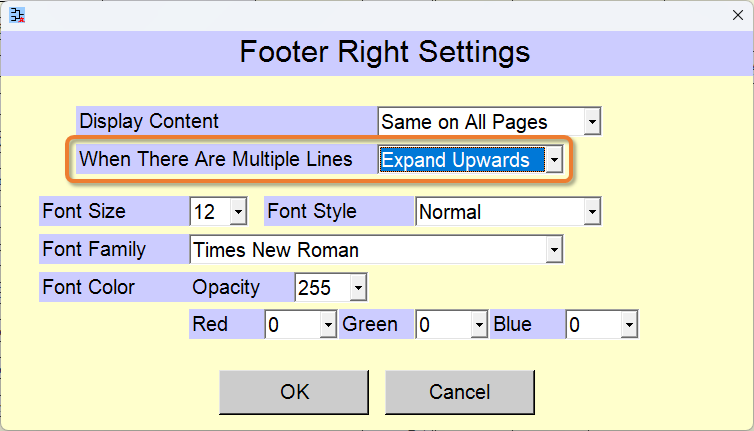Click the Font Color label
This screenshot has height=431, width=754.
tap(88, 287)
